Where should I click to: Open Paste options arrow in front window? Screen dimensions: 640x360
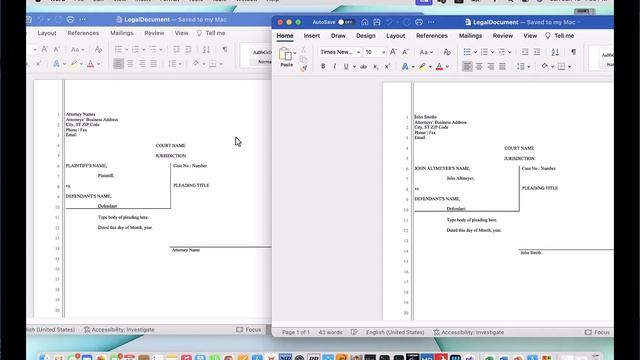pyautogui.click(x=295, y=53)
